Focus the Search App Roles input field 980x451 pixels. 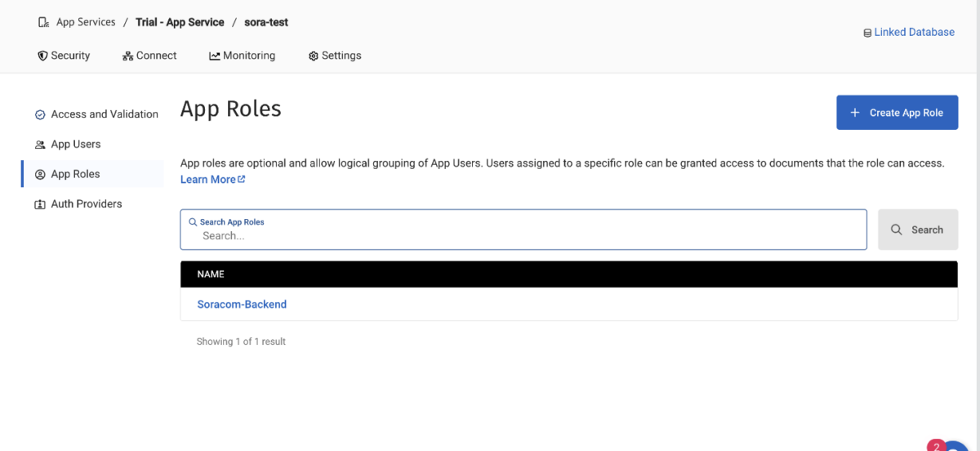pos(523,235)
